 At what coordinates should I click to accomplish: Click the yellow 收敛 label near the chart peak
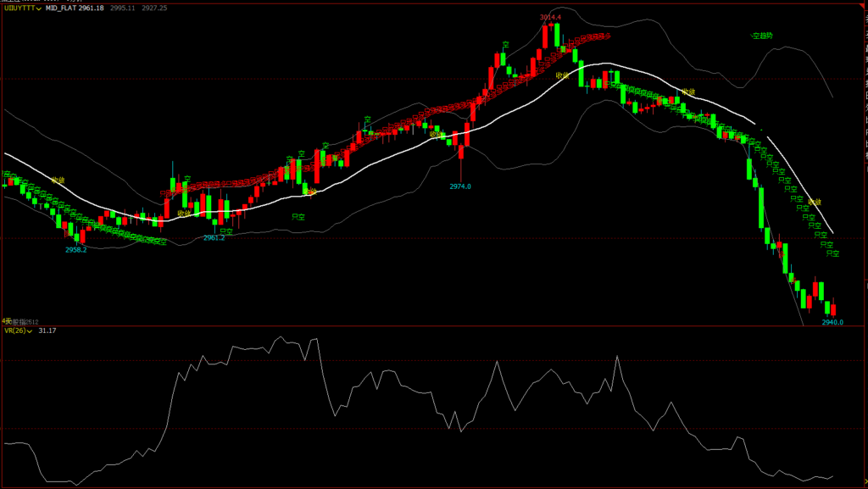pos(561,75)
